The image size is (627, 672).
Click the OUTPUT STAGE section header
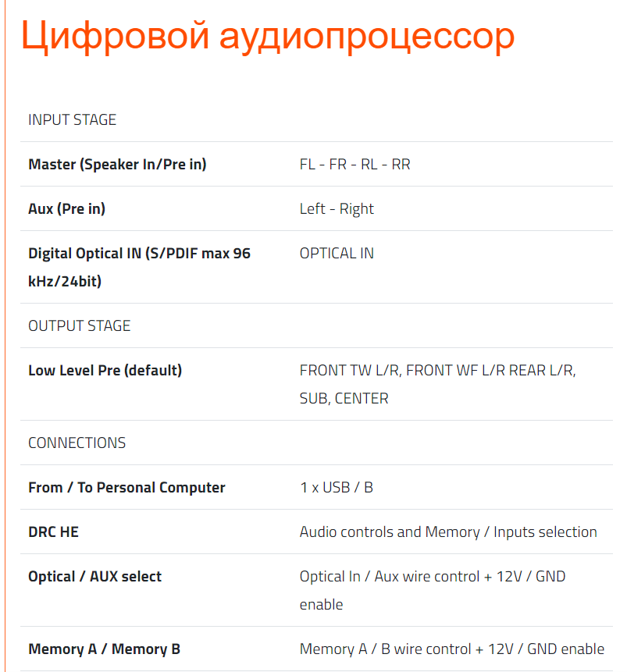point(79,325)
